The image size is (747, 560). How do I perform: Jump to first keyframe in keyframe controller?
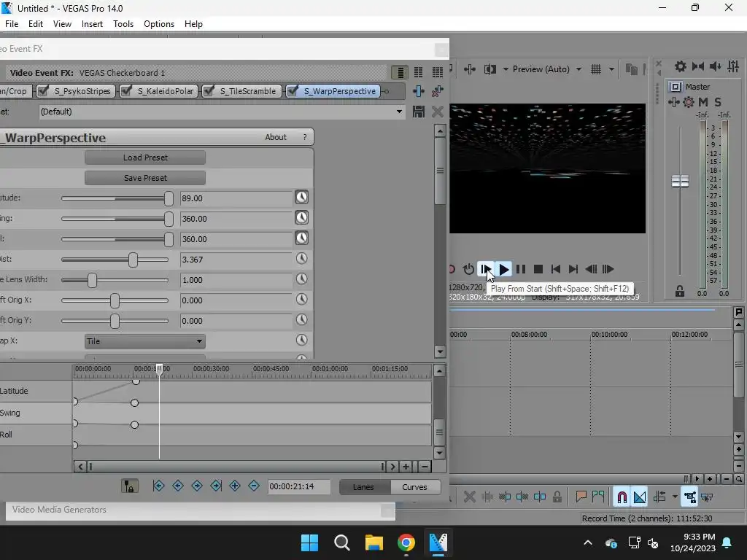[x=158, y=486]
